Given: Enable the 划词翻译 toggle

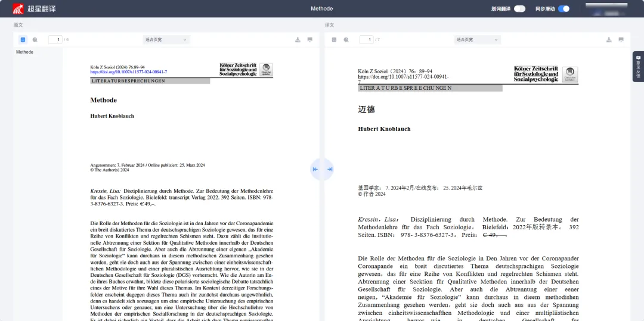Looking at the screenshot, I should click(519, 9).
